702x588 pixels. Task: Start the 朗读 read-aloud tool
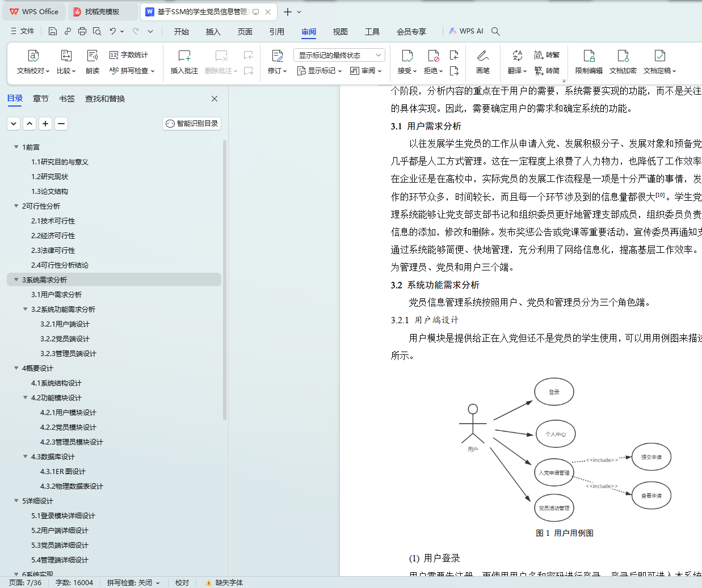(x=93, y=62)
